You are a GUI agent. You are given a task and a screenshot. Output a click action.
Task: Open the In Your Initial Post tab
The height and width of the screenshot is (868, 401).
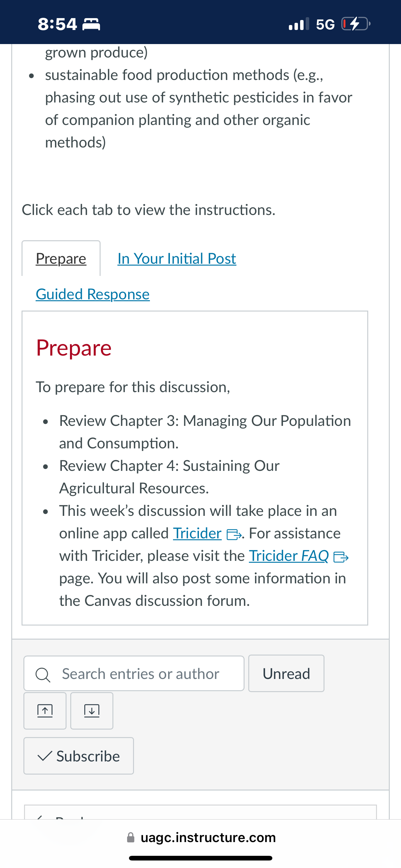pyautogui.click(x=177, y=258)
